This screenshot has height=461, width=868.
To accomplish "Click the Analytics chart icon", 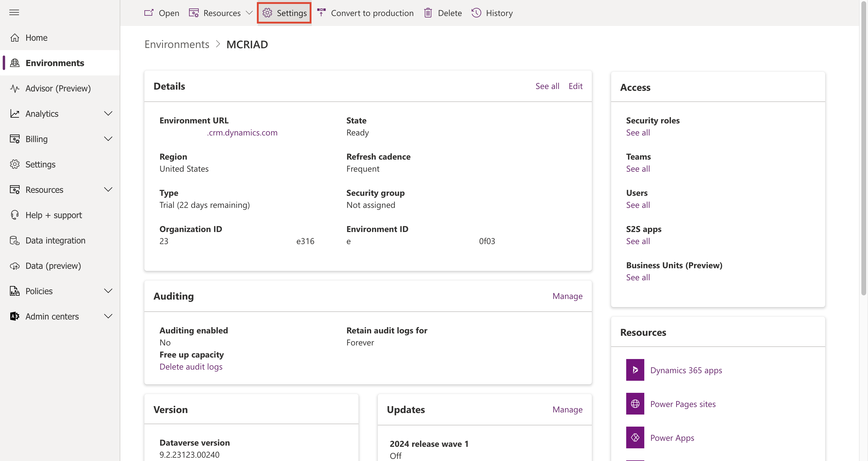I will [14, 114].
